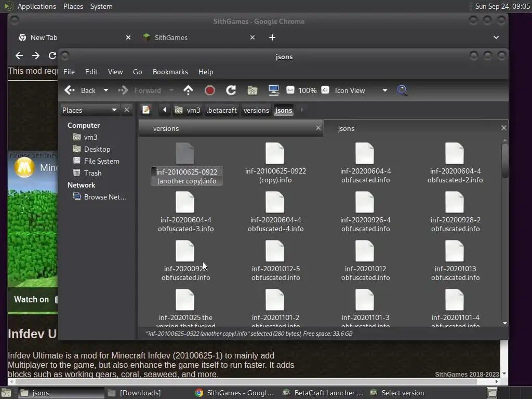
Task: Select file inf-20201012 obfuscated.info
Action: pyautogui.click(x=365, y=261)
